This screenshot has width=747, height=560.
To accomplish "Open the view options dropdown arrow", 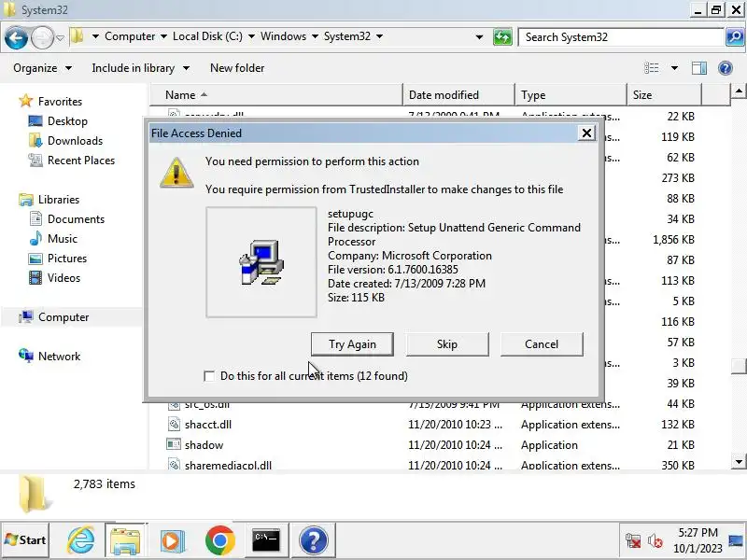I will tap(674, 68).
